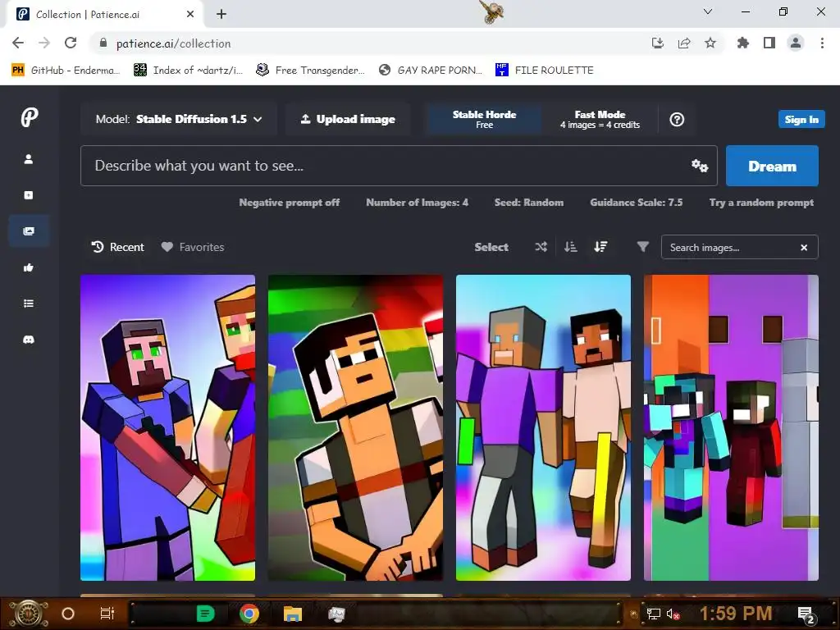
Task: Click the share page icon in address bar
Action: (x=684, y=43)
